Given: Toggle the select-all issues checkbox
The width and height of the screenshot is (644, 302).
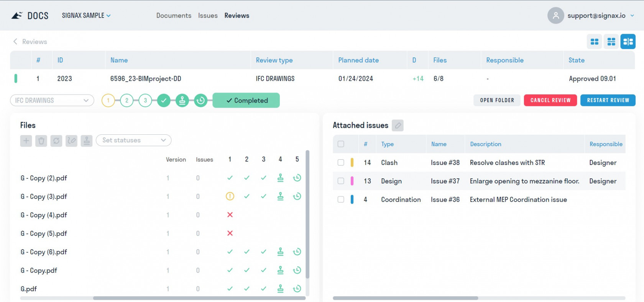Looking at the screenshot, I should click(x=341, y=144).
